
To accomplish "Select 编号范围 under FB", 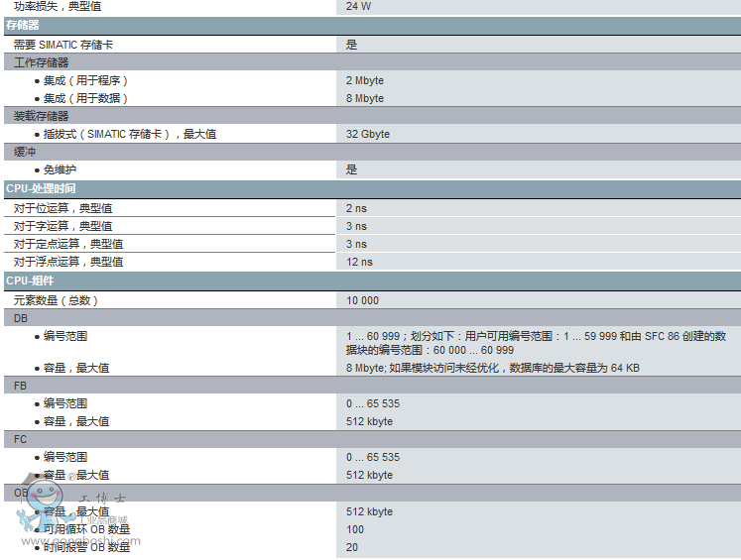I will pos(65,403).
